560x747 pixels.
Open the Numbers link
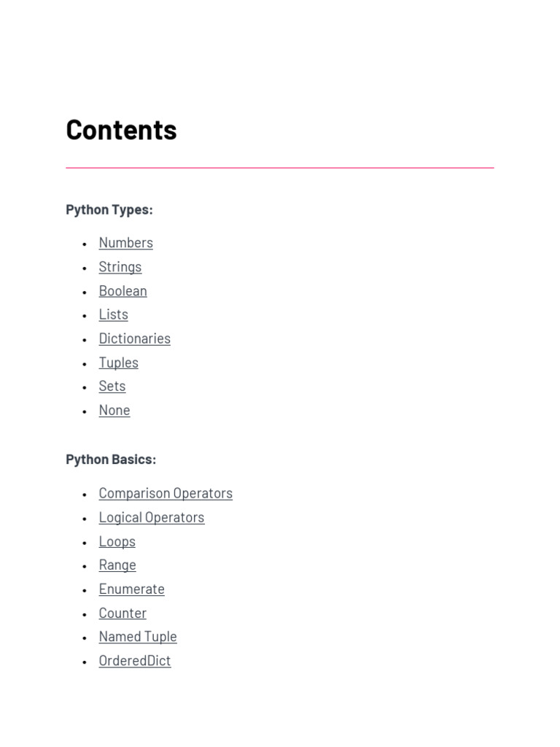tap(125, 243)
